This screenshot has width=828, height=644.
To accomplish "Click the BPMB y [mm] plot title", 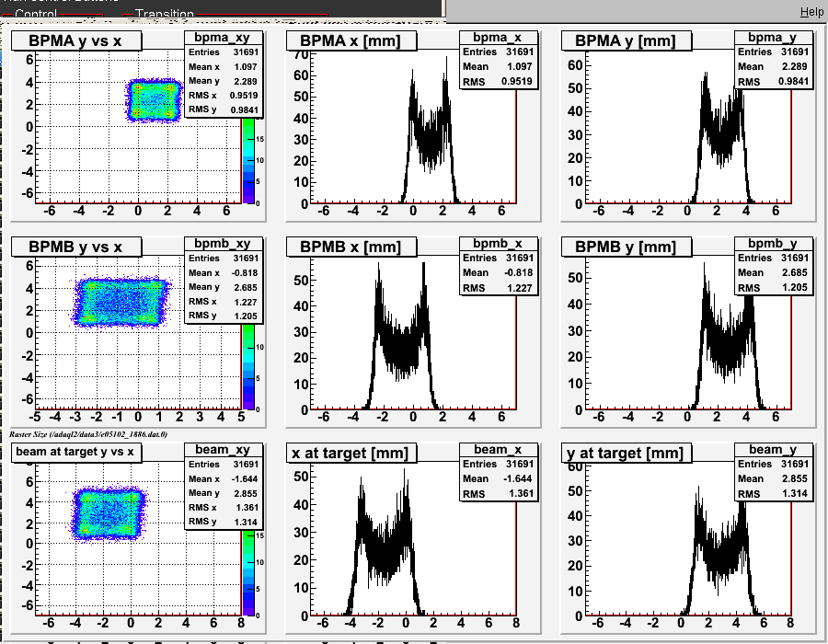I will point(627,247).
